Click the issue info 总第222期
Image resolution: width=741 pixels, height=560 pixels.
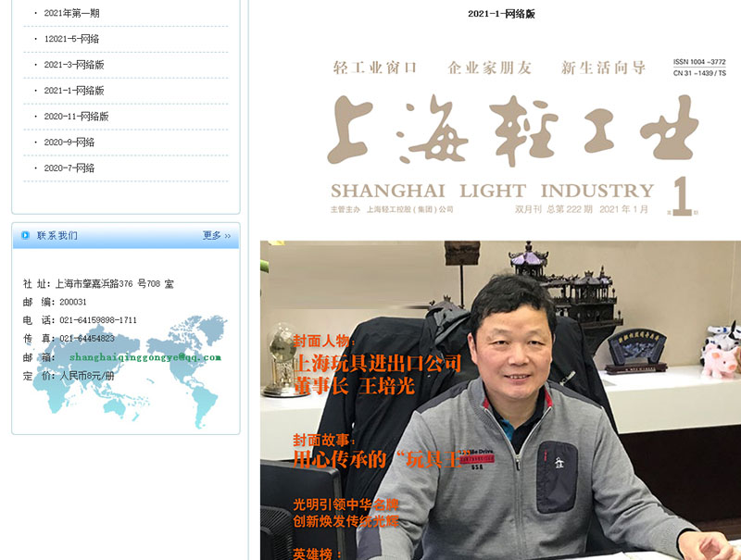pos(570,209)
